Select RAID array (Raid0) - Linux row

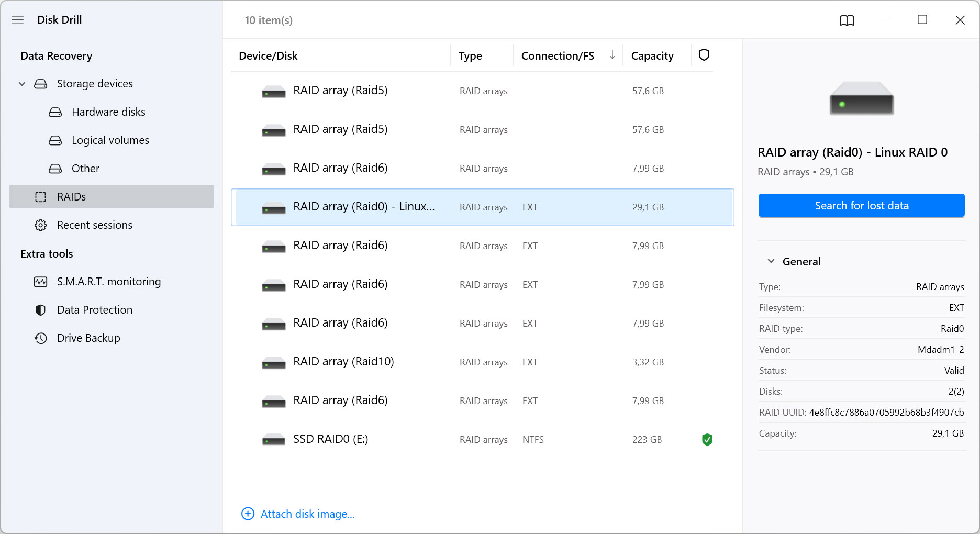coord(483,207)
